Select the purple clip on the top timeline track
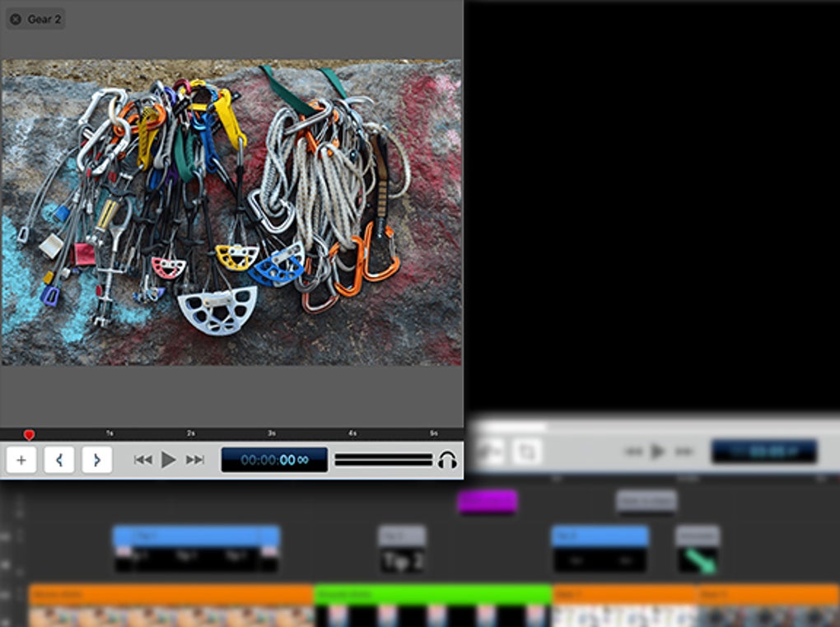The image size is (840, 627). coord(488,502)
